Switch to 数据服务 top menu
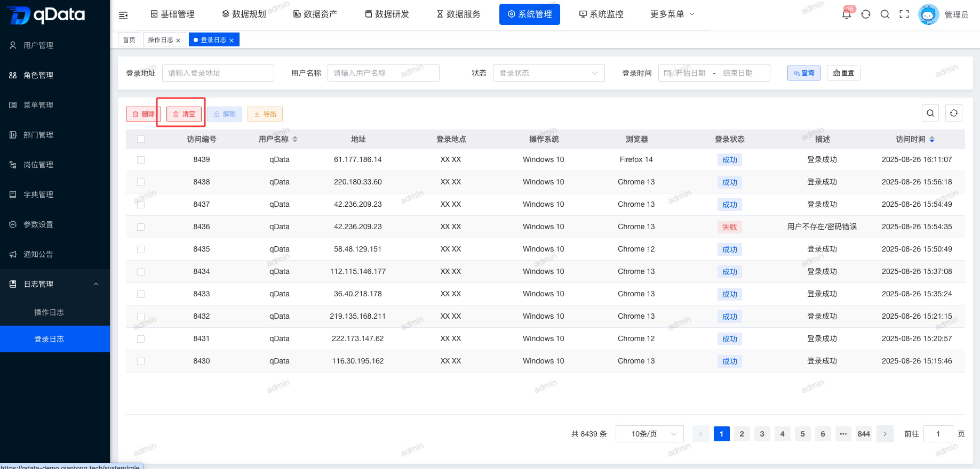The width and height of the screenshot is (980, 469). click(x=459, y=14)
